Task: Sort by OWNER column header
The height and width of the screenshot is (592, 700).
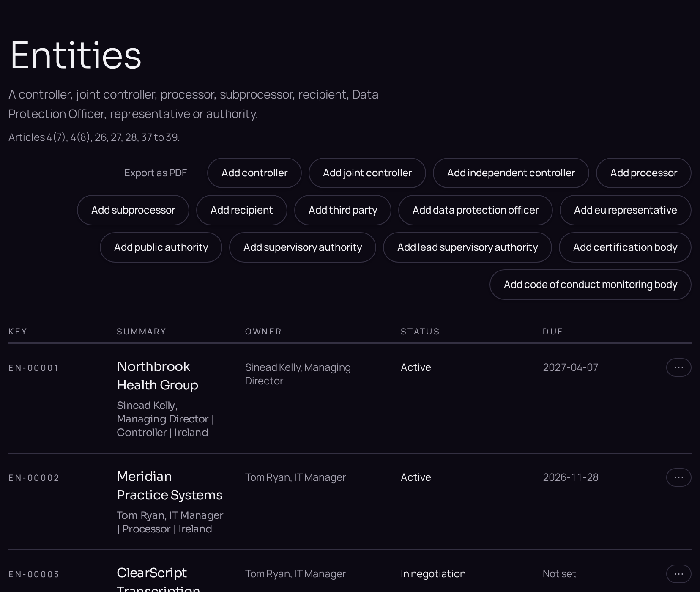Action: click(x=263, y=332)
